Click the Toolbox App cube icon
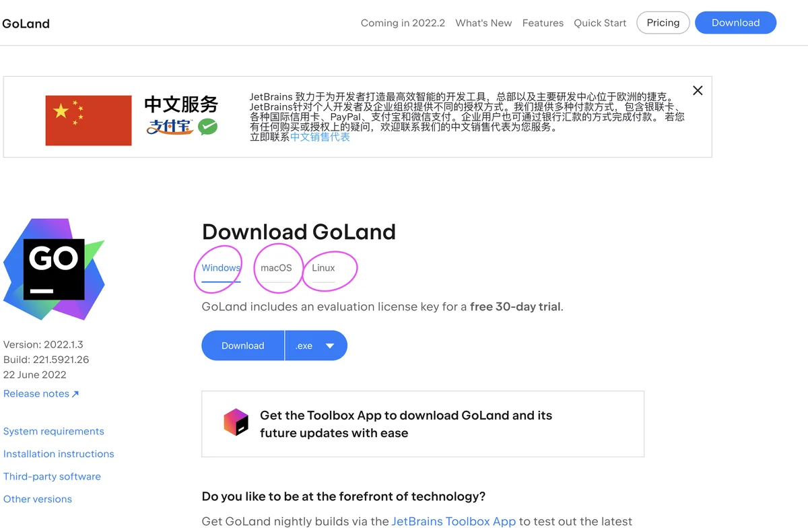 click(236, 422)
